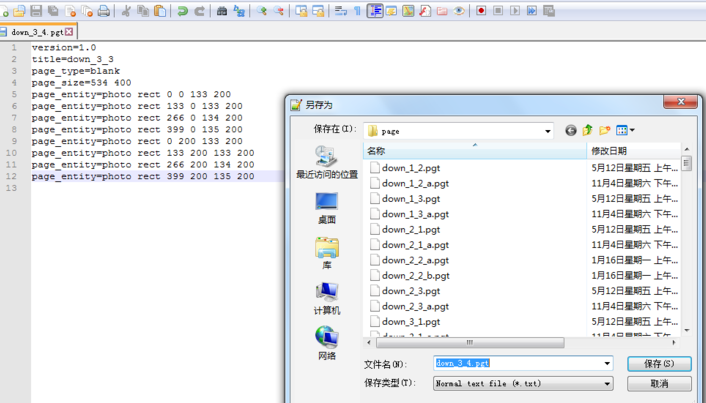This screenshot has width=706, height=403.
Task: Close the down_3_4.pgt tab with red X
Action: coord(69,32)
